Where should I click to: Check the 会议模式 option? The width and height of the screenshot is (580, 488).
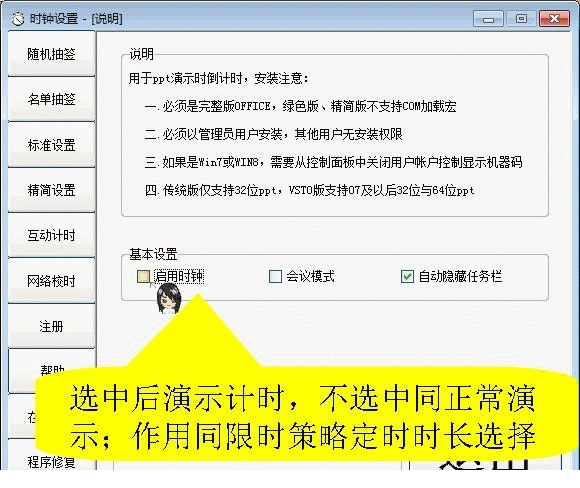point(275,276)
